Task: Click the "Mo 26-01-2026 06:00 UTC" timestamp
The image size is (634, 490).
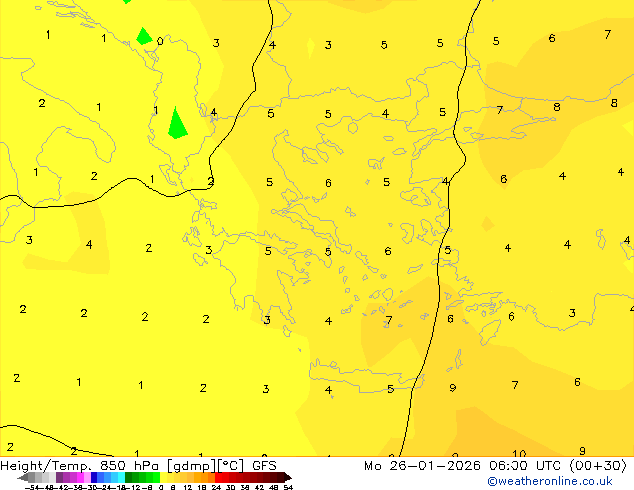Action: pos(464,466)
